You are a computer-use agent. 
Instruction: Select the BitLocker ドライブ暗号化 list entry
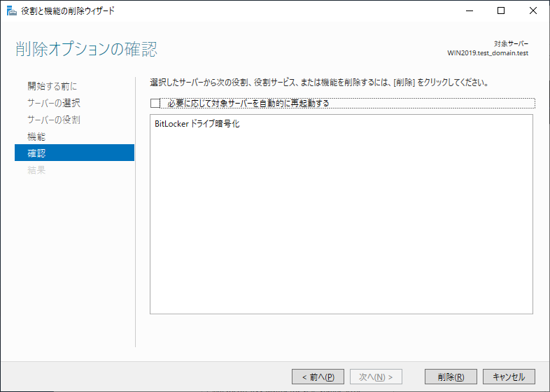(x=197, y=124)
